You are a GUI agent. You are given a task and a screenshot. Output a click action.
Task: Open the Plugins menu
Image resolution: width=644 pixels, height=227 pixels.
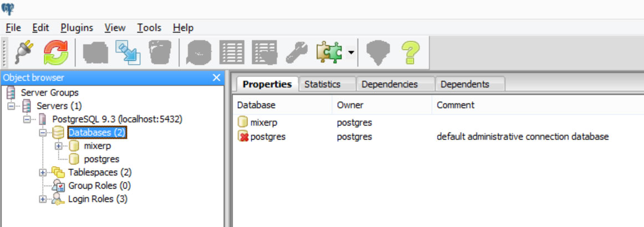tap(77, 28)
